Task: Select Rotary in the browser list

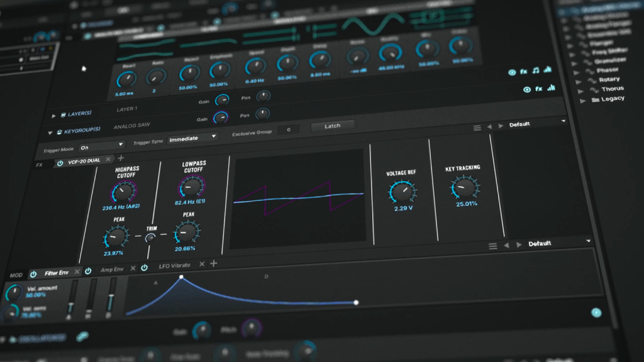Action: click(609, 79)
